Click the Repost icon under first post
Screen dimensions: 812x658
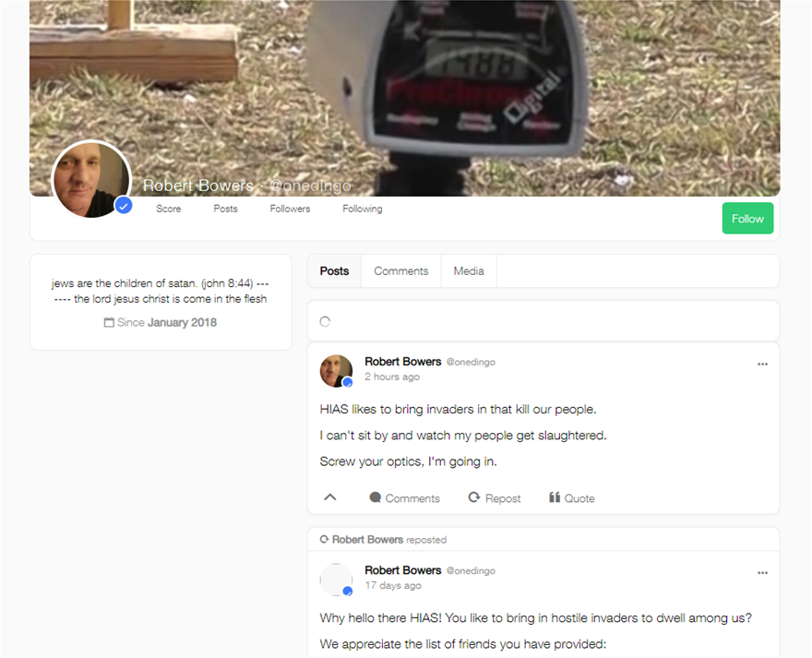[474, 497]
